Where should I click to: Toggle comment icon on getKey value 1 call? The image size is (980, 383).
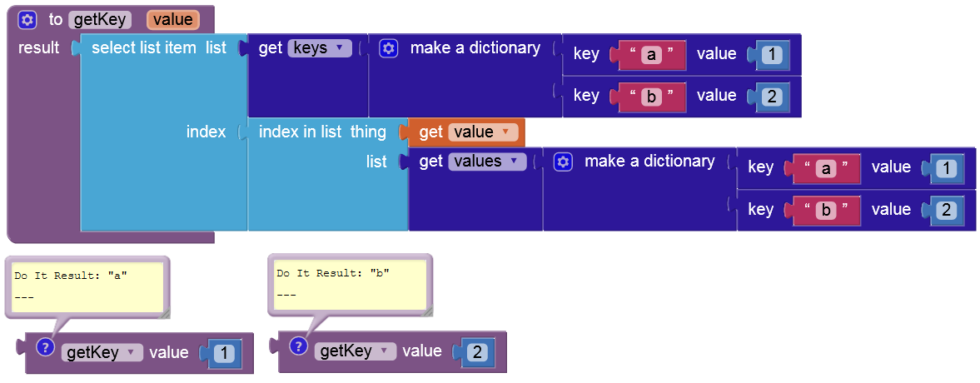(x=46, y=347)
